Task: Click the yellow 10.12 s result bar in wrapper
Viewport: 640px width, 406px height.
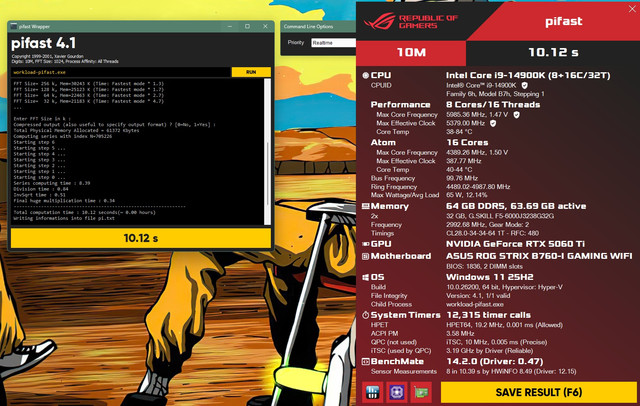Action: pyautogui.click(x=140, y=238)
